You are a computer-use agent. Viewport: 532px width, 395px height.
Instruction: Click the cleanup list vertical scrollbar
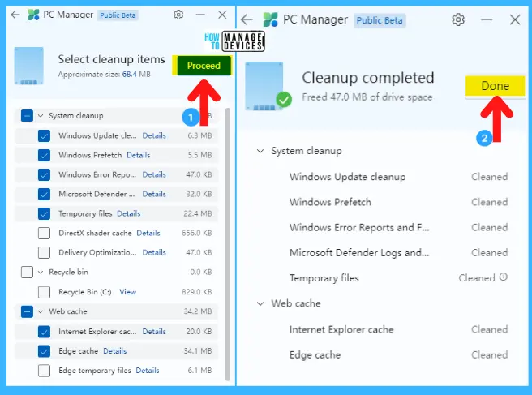tap(228, 244)
